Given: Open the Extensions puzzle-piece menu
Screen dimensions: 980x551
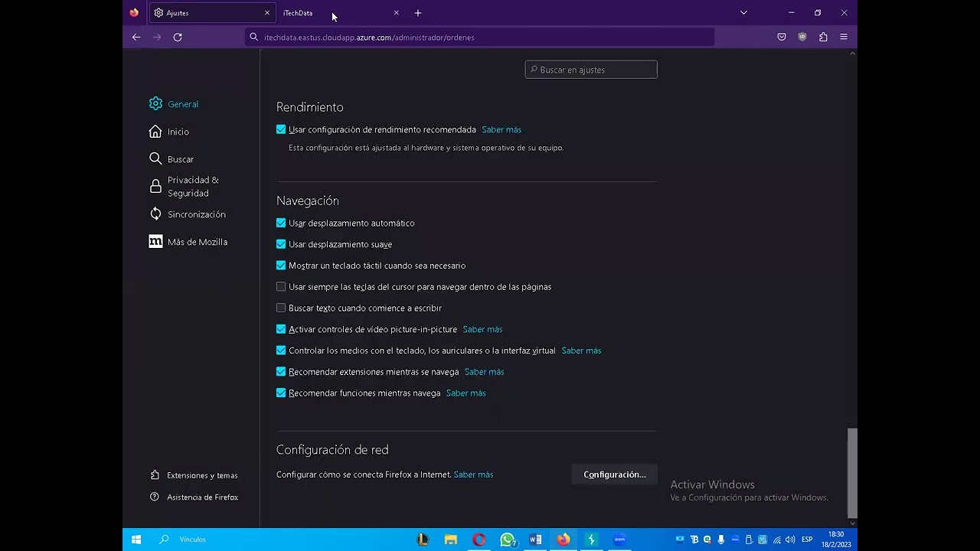Looking at the screenshot, I should [823, 37].
